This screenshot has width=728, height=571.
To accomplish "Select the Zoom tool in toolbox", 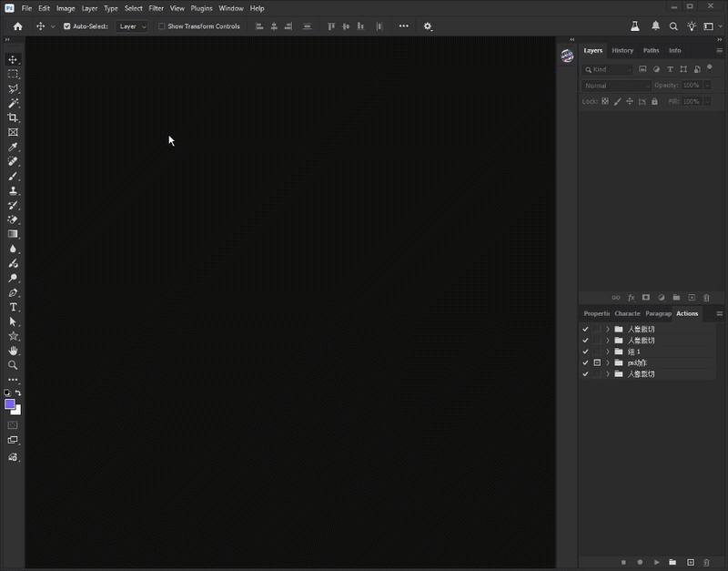I will [x=13, y=365].
